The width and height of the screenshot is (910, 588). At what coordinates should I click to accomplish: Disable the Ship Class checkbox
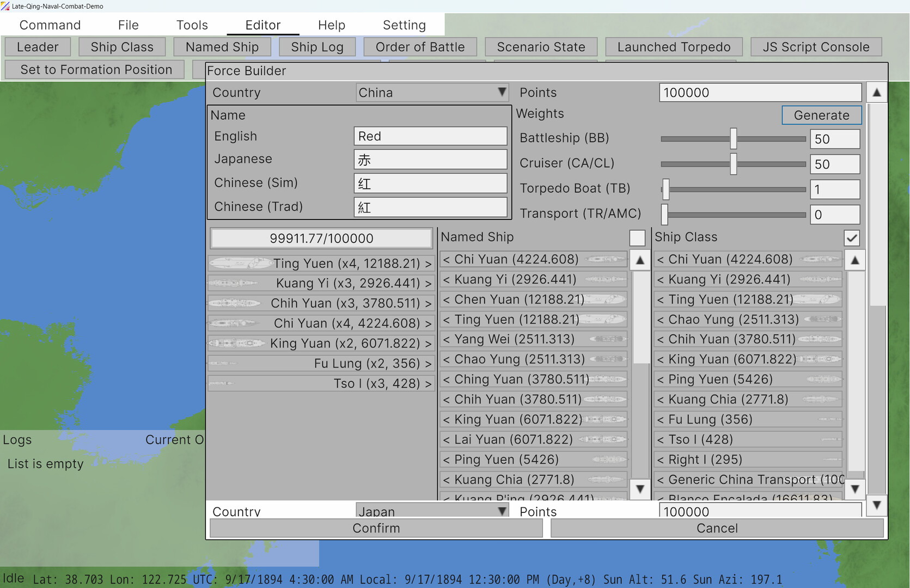(x=852, y=238)
